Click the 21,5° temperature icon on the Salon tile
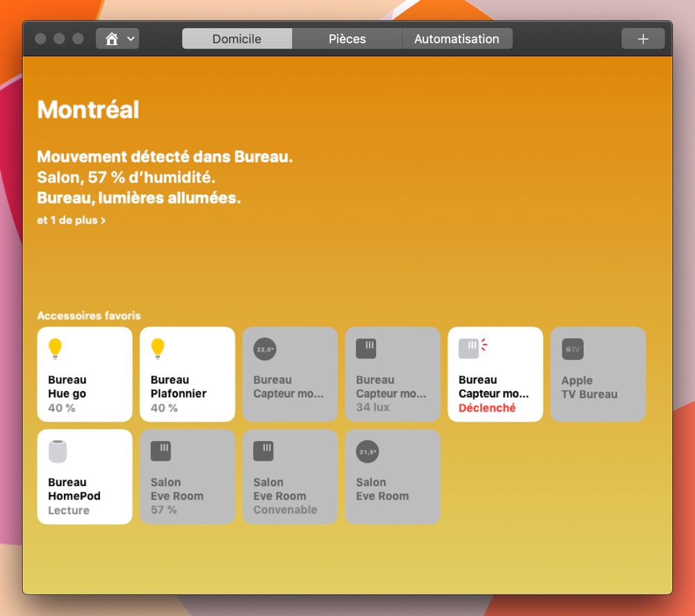This screenshot has width=695, height=616. click(368, 451)
